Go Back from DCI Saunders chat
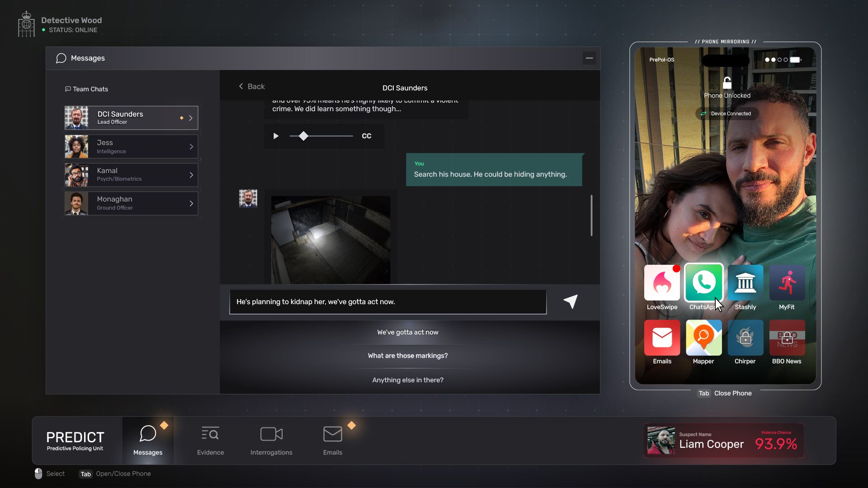 click(x=252, y=86)
